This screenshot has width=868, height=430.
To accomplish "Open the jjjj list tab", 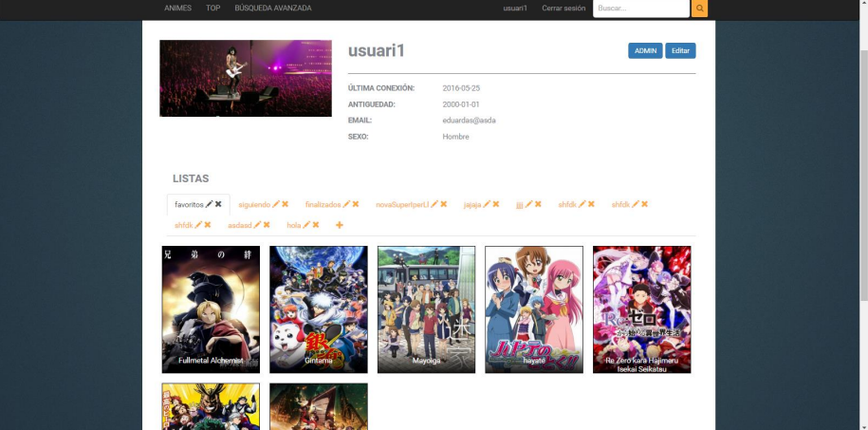I will 520,204.
